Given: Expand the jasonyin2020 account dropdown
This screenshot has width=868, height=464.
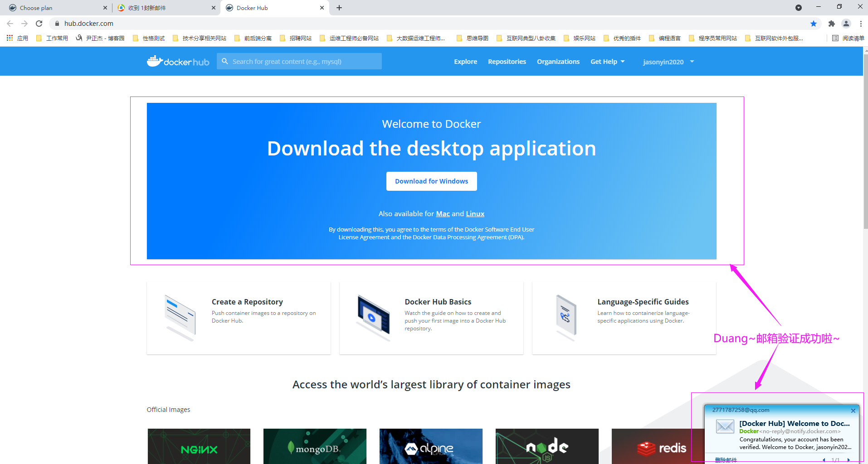Looking at the screenshot, I should click(x=668, y=62).
